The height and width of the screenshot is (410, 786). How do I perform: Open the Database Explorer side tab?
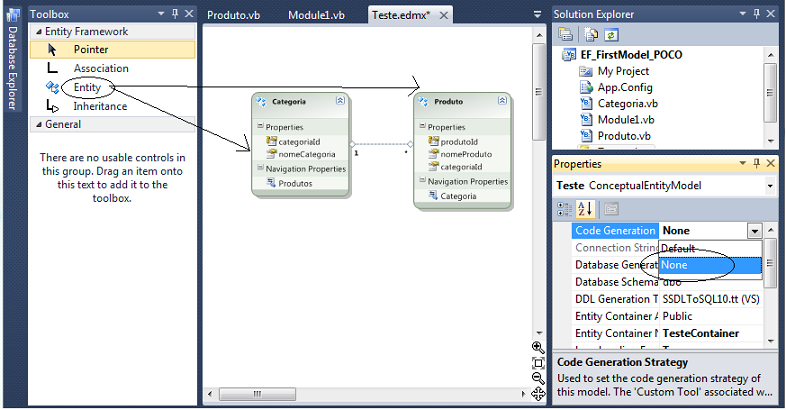tap(13, 59)
